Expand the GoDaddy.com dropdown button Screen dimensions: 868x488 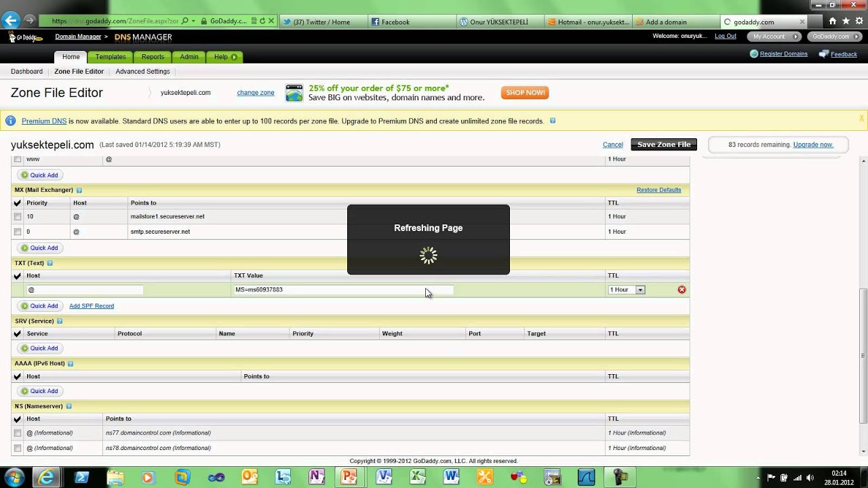(x=835, y=37)
